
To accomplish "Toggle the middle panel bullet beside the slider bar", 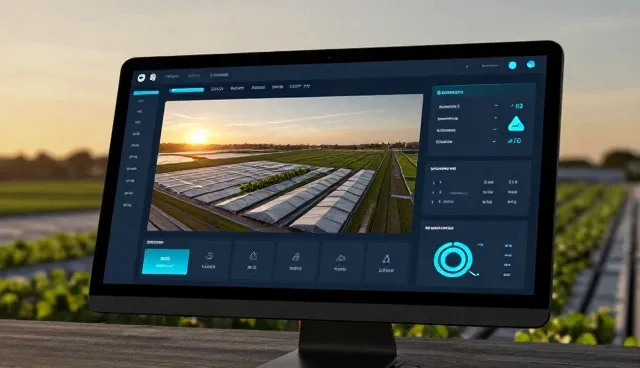I will click(x=433, y=192).
